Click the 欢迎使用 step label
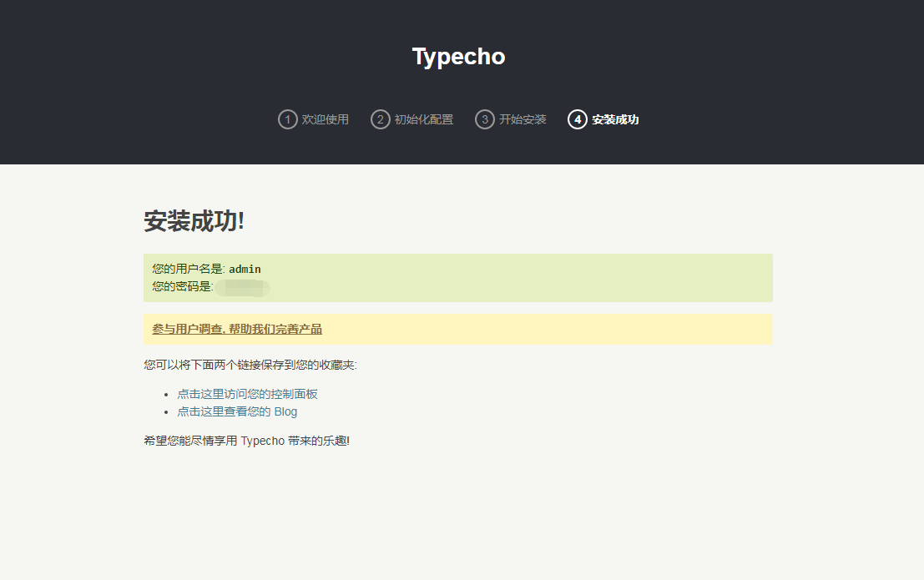The height and width of the screenshot is (580, 924). [x=326, y=119]
